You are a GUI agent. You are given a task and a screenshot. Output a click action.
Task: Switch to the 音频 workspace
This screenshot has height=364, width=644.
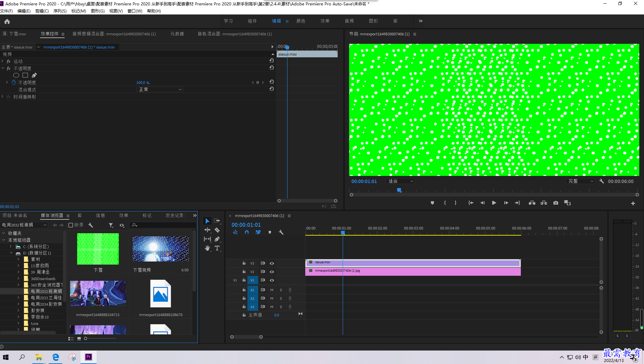(349, 21)
